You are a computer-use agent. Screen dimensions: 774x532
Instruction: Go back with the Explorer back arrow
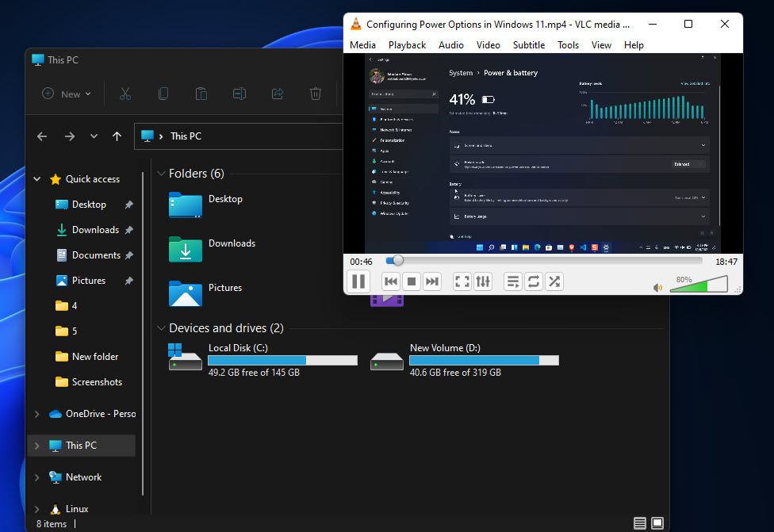pyautogui.click(x=42, y=136)
